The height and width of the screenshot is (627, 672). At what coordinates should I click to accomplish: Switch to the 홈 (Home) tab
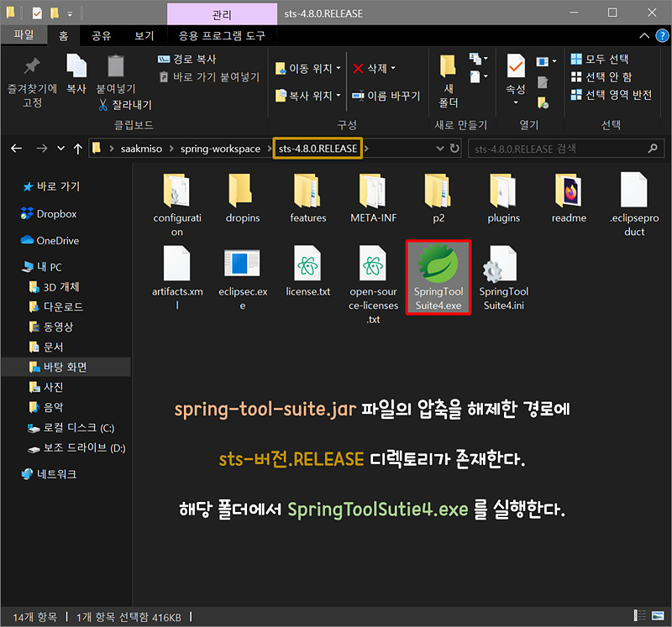pyautogui.click(x=64, y=36)
